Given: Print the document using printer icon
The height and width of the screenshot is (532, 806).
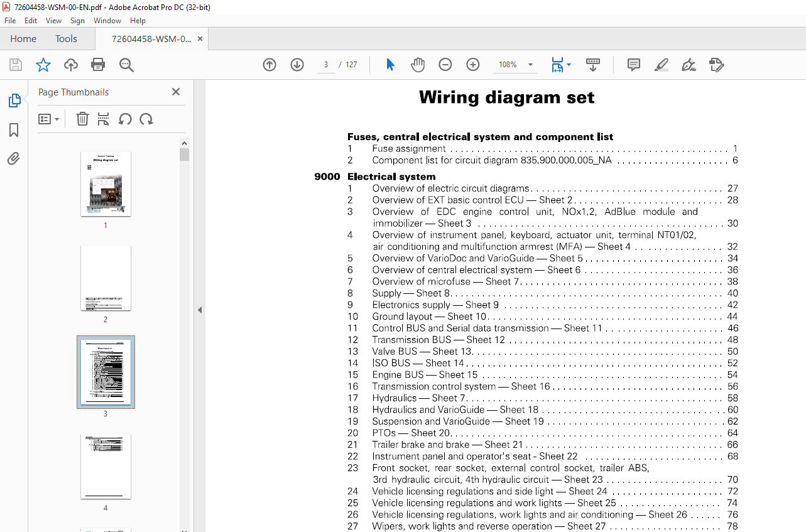Looking at the screenshot, I should coord(98,65).
